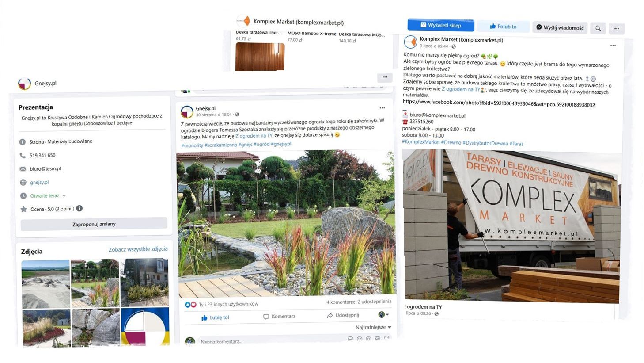This screenshot has height=363, width=644.
Task: Click the Komentarz speech bubble button
Action: (279, 317)
